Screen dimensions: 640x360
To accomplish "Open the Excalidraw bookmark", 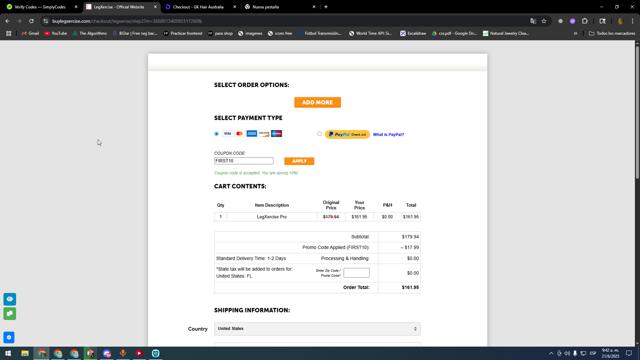I will 413,33.
